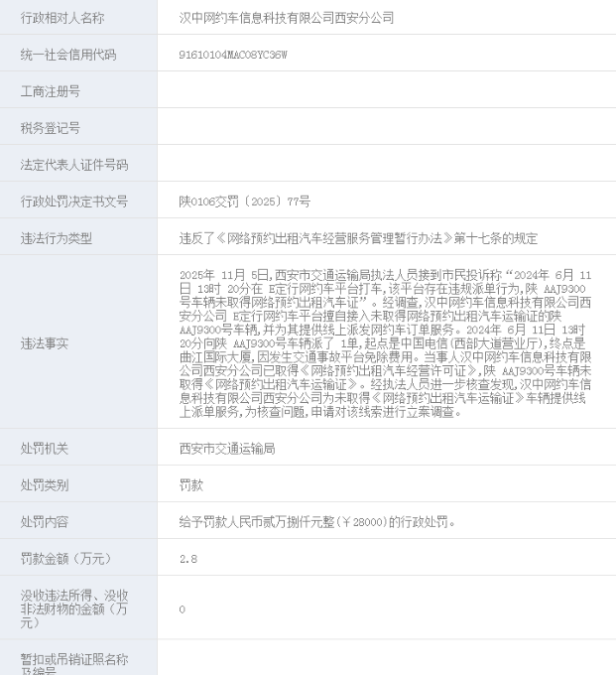
Task: Select credit code value 91610104MAC08YC36W
Action: tap(233, 55)
